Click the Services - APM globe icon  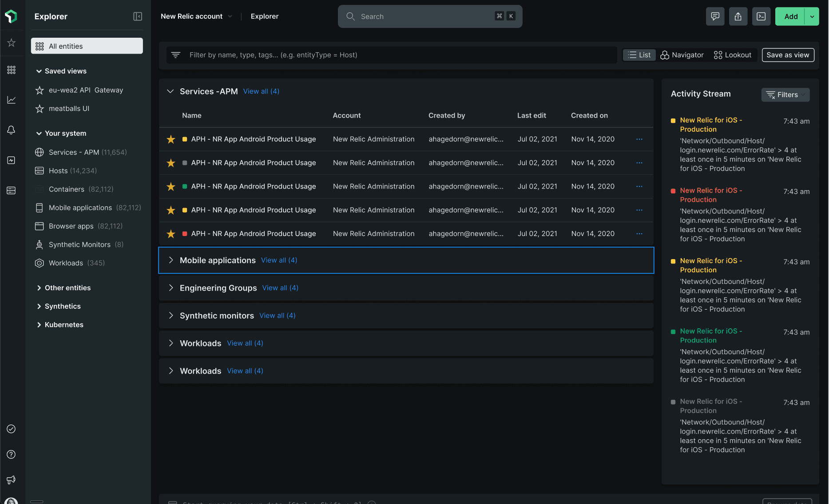click(x=40, y=152)
